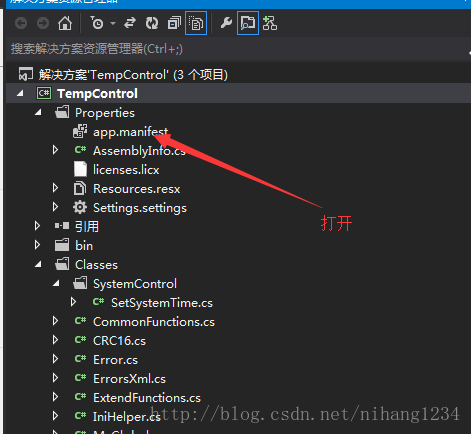The height and width of the screenshot is (434, 471).
Task: Select the Settings.settings file
Action: (140, 208)
